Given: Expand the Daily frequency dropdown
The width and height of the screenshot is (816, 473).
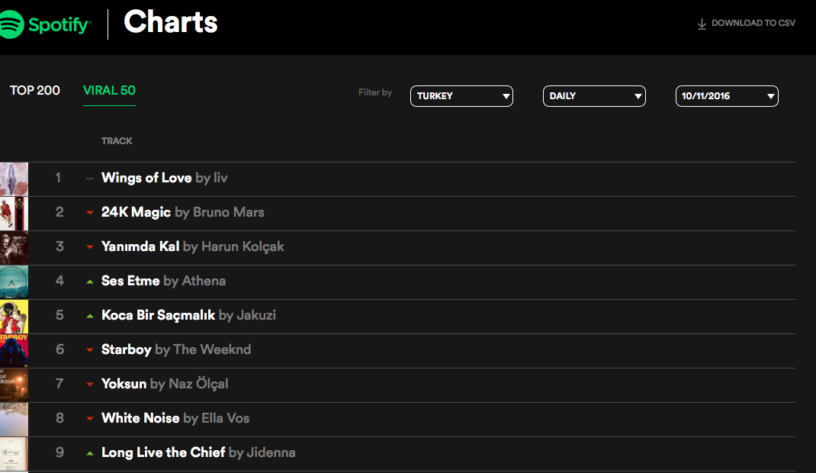Looking at the screenshot, I should tap(593, 96).
